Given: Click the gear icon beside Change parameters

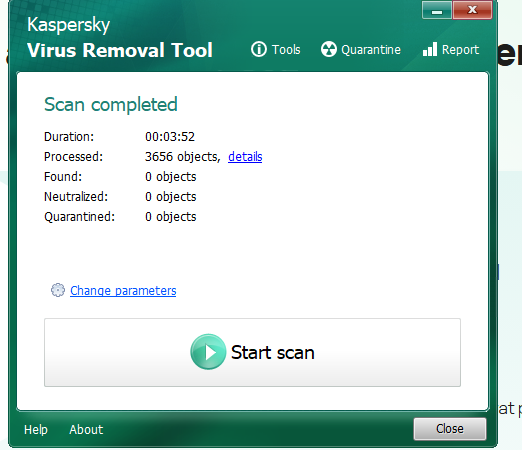Looking at the screenshot, I should [x=58, y=290].
